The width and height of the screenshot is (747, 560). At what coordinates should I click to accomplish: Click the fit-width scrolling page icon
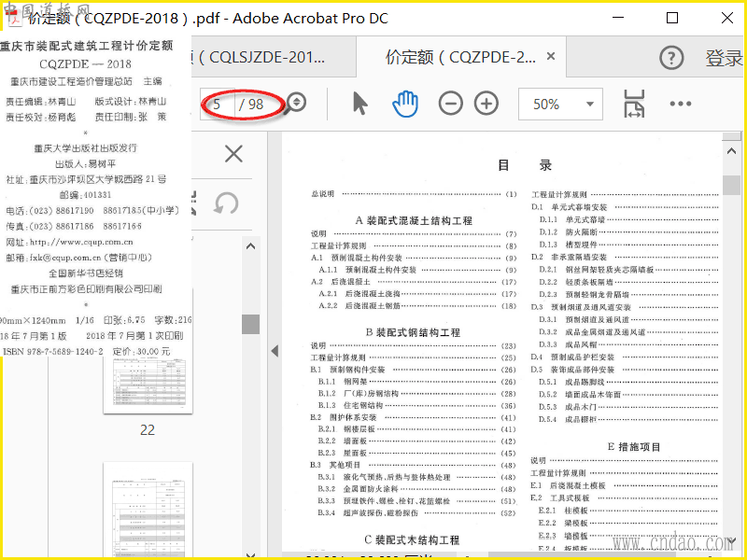(634, 104)
